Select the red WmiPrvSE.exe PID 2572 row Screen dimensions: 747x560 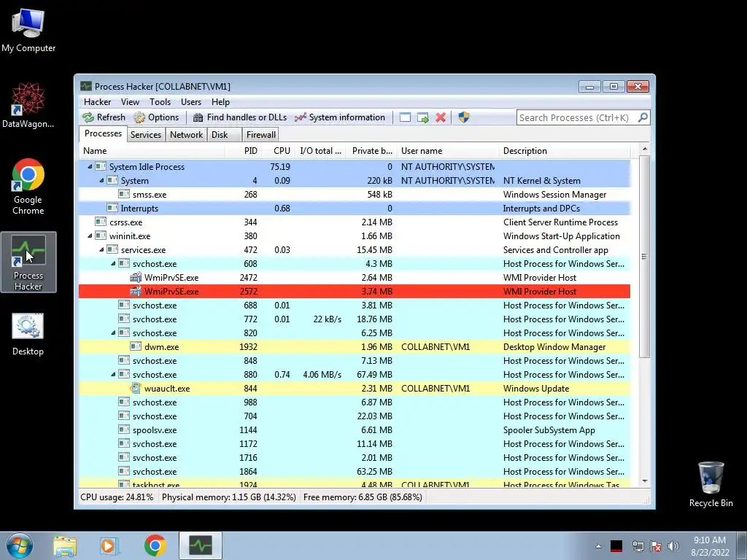pyautogui.click(x=355, y=291)
